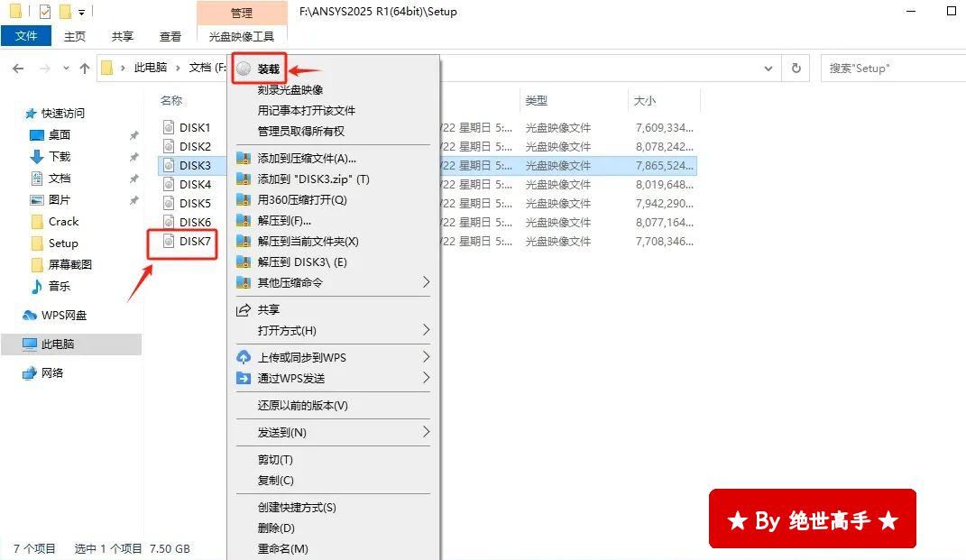Select the 此电脑 computer icon in the sidebar
Screen dimensions: 966x560
(30, 344)
